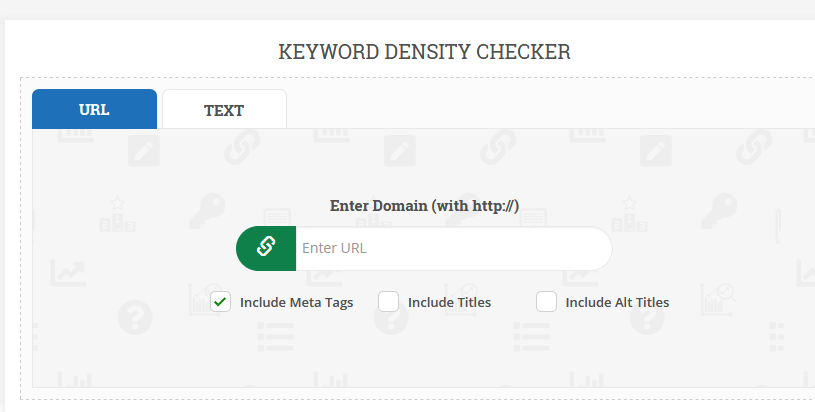Open the TEXT tab
The width and height of the screenshot is (815, 412).
coord(224,110)
